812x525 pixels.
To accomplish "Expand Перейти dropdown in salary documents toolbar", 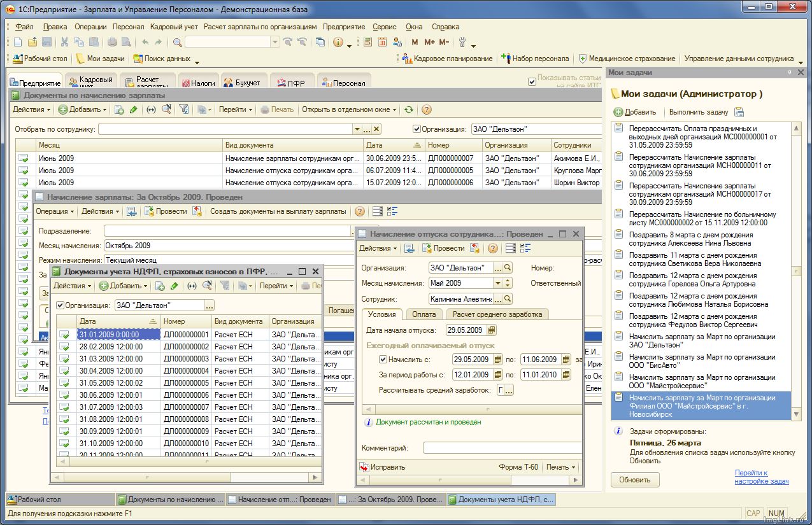I will [x=235, y=109].
